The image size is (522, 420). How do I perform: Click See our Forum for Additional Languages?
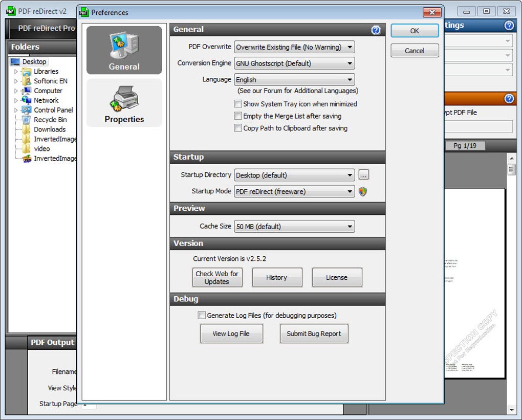click(x=298, y=91)
